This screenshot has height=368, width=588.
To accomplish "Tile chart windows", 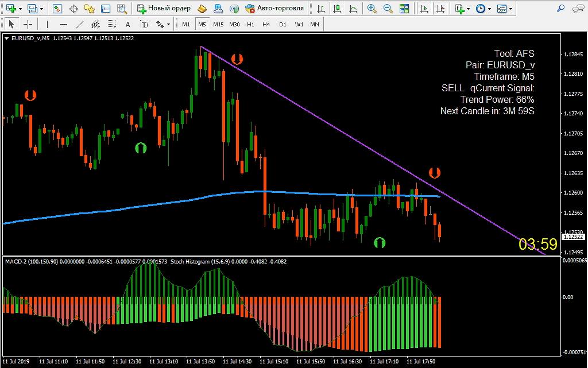I will (404, 9).
